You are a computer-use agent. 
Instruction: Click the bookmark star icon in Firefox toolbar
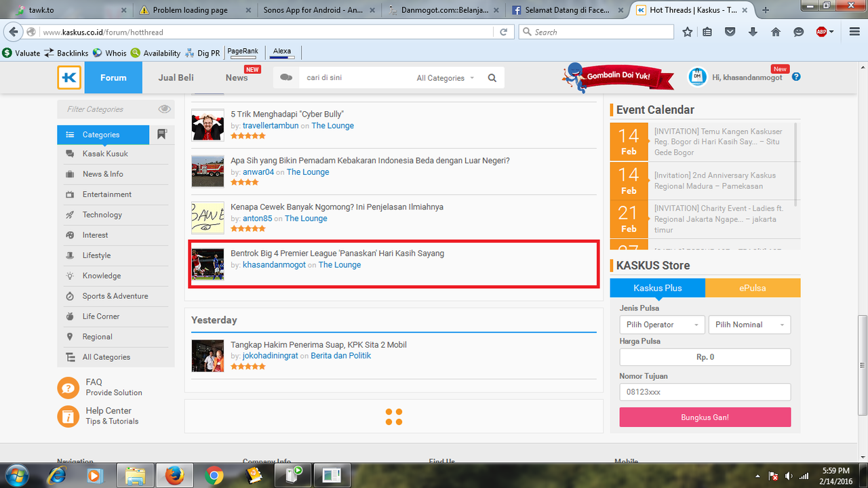[688, 32]
